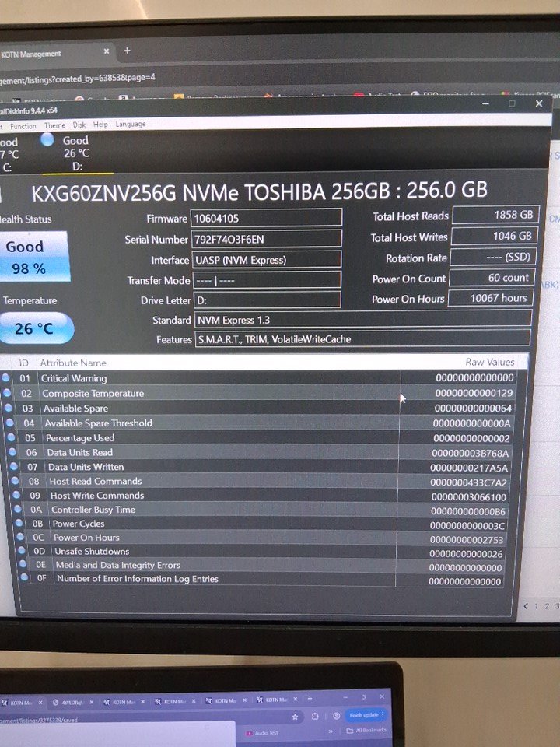Open the Function menu
This screenshot has height=747, width=560.
click(23, 125)
